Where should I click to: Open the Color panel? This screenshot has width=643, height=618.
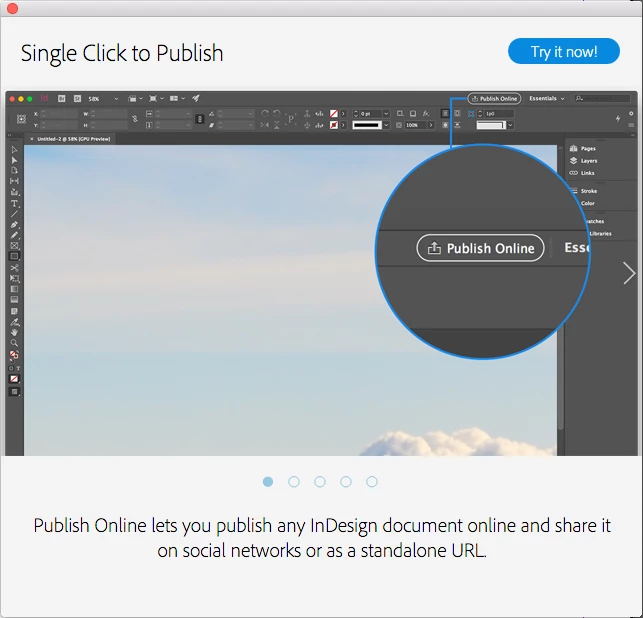point(587,203)
